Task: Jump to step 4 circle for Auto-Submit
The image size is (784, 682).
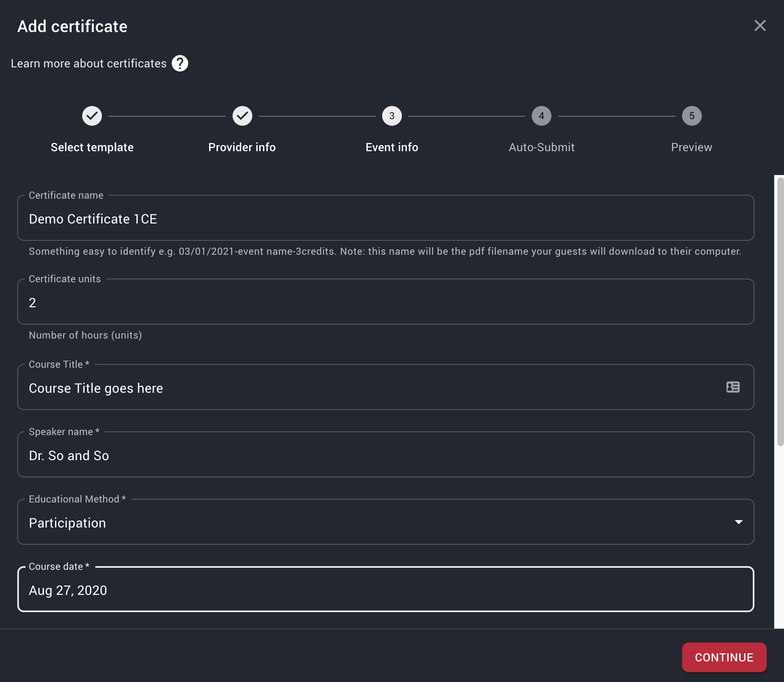Action: [542, 116]
